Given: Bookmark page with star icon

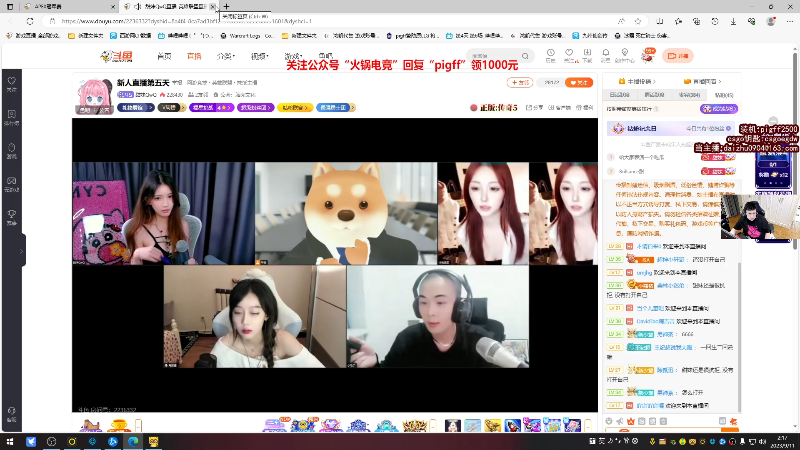Looking at the screenshot, I should coord(638,21).
